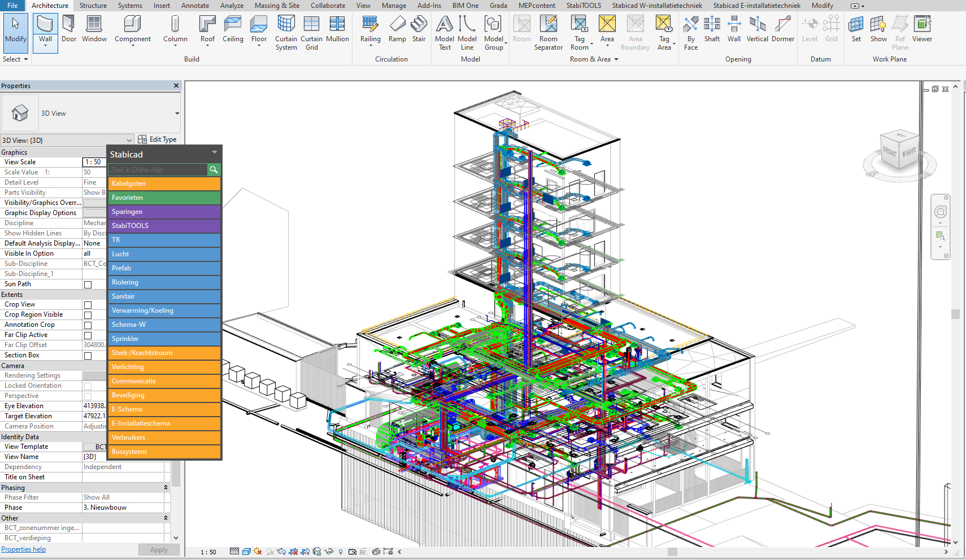Screen dimensions: 966x560
Task: Click the Stabicad online help search field
Action: pos(158,169)
